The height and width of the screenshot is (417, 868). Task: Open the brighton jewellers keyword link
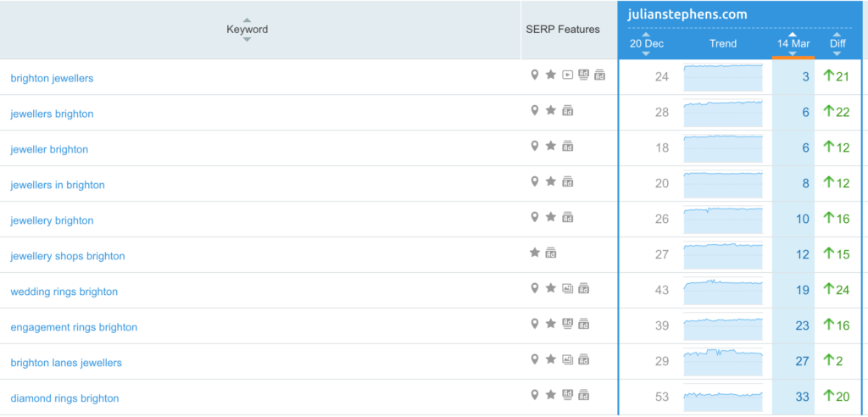[x=52, y=78]
